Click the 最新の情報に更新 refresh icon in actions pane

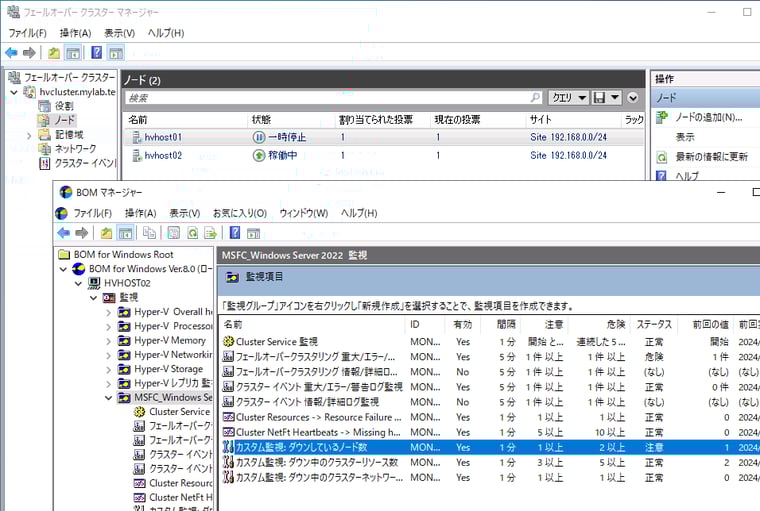(662, 157)
